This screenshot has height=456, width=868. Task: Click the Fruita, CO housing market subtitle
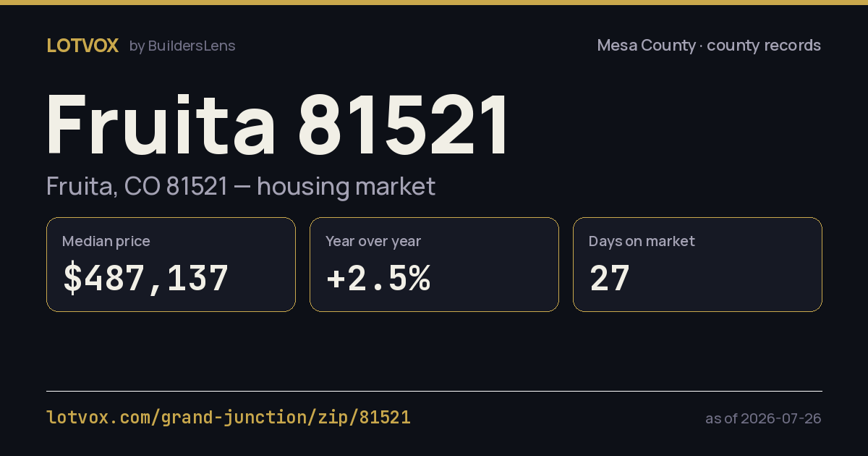coord(241,186)
